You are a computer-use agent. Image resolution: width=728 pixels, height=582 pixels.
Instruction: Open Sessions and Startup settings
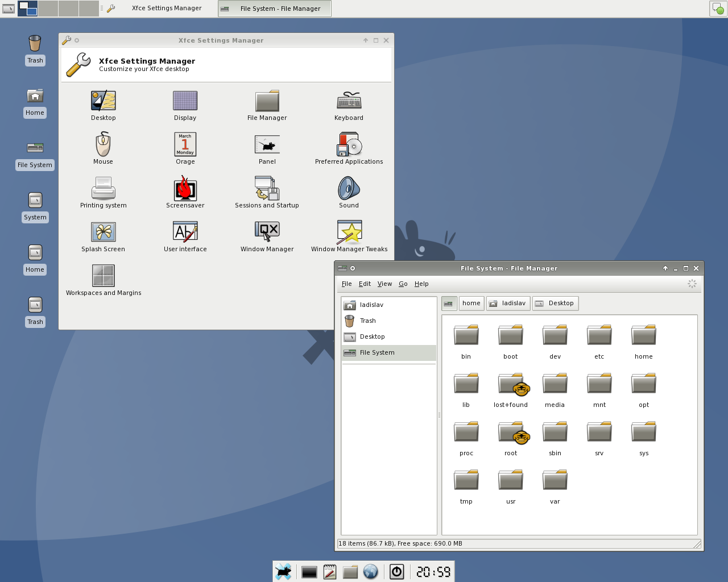coord(267,193)
